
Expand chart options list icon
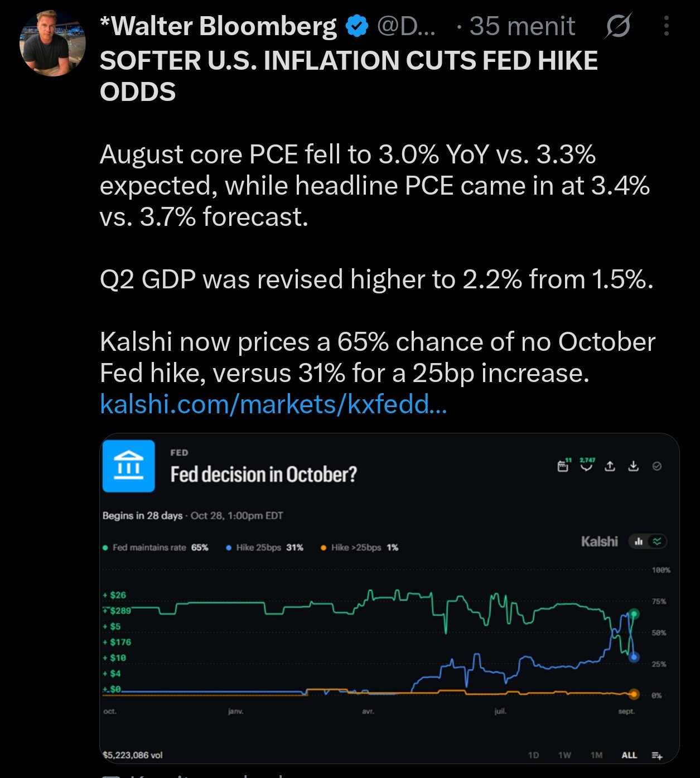657,755
